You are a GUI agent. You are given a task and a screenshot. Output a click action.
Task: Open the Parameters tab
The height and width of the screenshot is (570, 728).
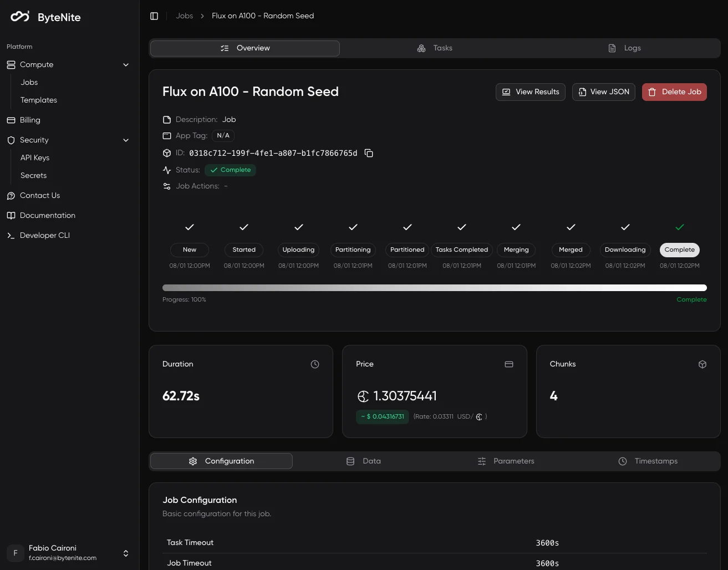point(506,461)
